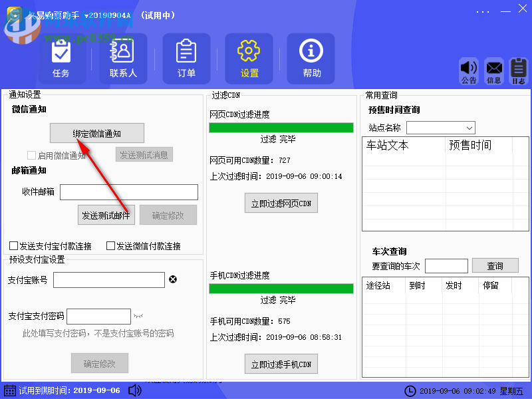
Task: Open the 任务 (Tasks) section
Action: (x=61, y=59)
